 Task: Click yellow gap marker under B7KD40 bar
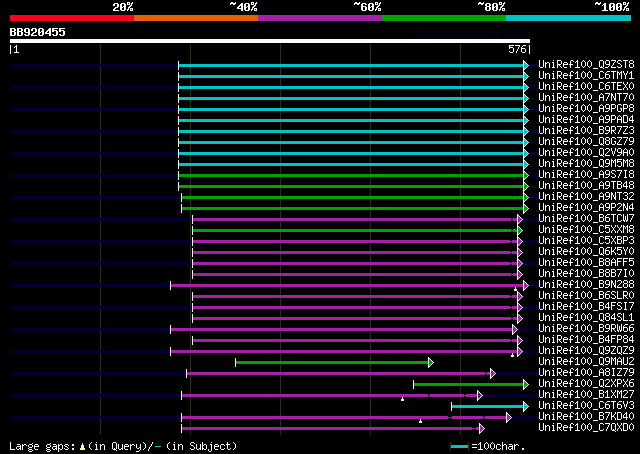pos(420,421)
